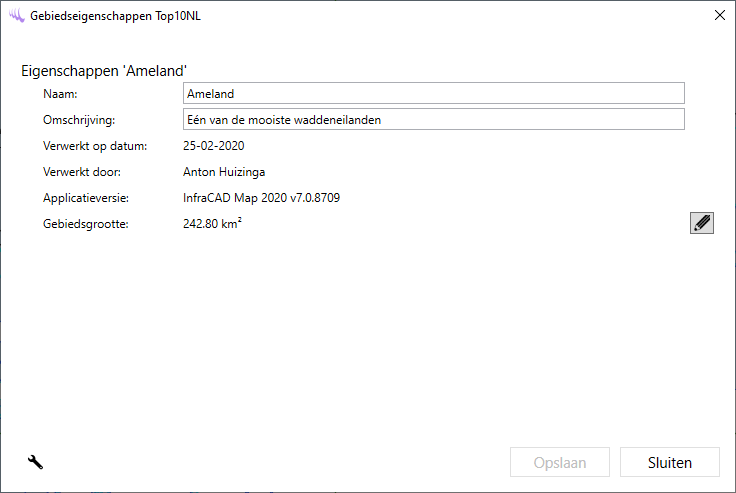736x493 pixels.
Task: Select the date value 25-02-2020
Action: [213, 146]
